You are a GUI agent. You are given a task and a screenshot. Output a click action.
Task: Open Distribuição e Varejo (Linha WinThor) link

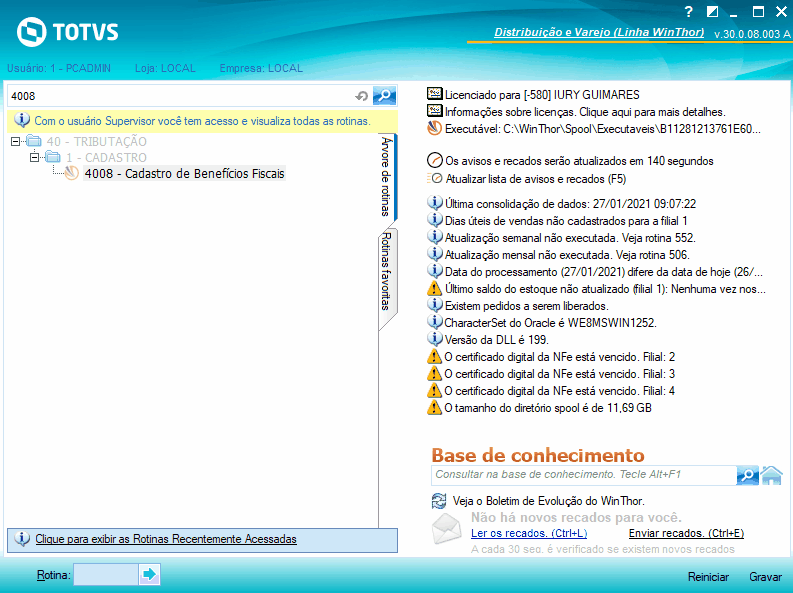[599, 32]
